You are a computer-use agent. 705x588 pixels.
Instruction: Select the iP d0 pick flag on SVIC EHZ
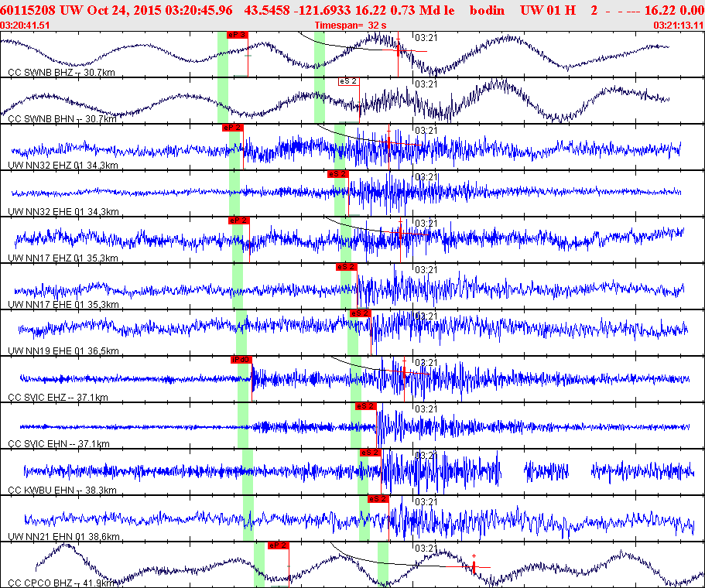coord(241,360)
